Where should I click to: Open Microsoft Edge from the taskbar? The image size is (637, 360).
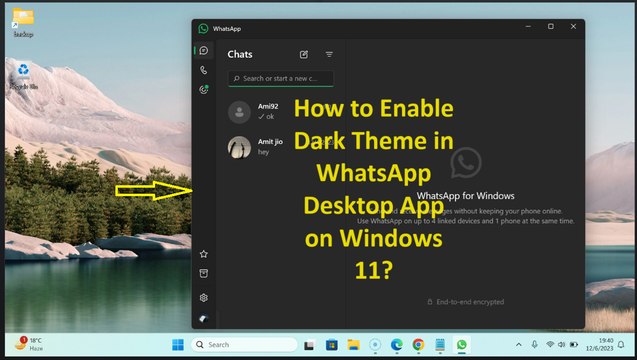click(396, 345)
